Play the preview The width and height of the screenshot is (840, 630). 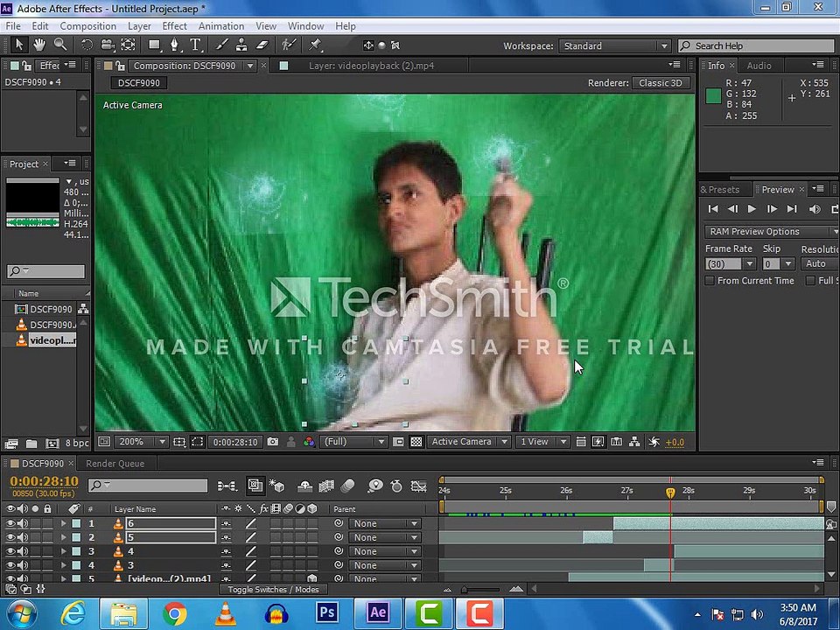click(752, 209)
